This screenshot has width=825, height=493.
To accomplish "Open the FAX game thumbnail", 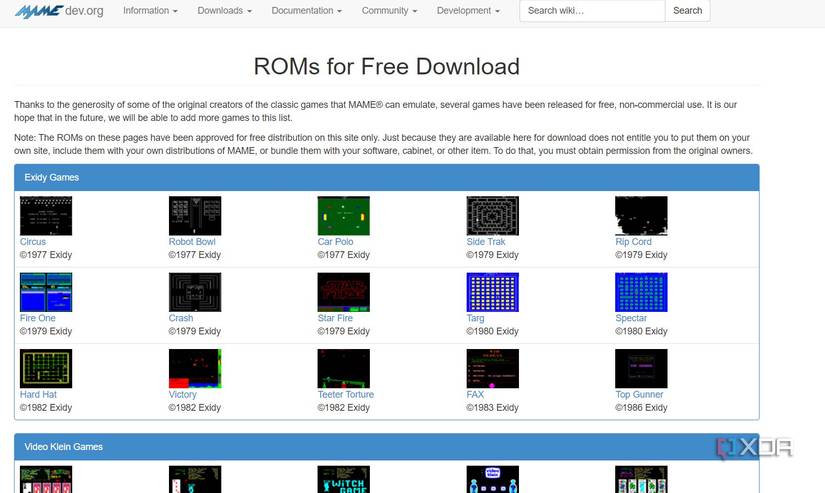I will 492,368.
